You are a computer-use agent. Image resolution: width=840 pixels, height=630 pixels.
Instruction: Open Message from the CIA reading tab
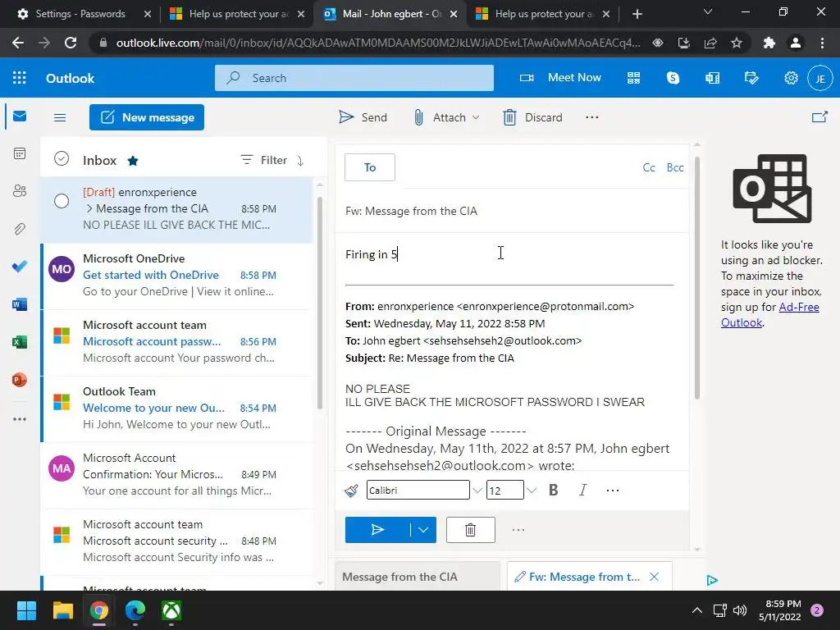pyautogui.click(x=418, y=577)
